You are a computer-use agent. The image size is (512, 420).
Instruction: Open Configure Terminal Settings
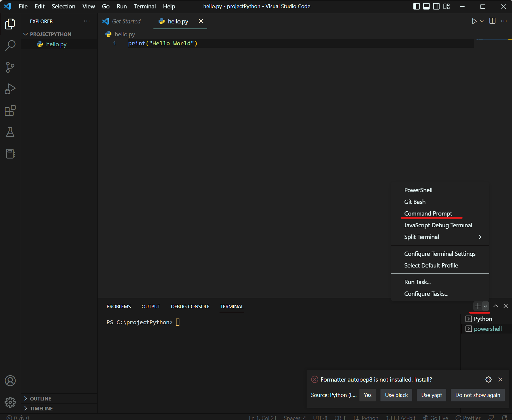pos(440,254)
